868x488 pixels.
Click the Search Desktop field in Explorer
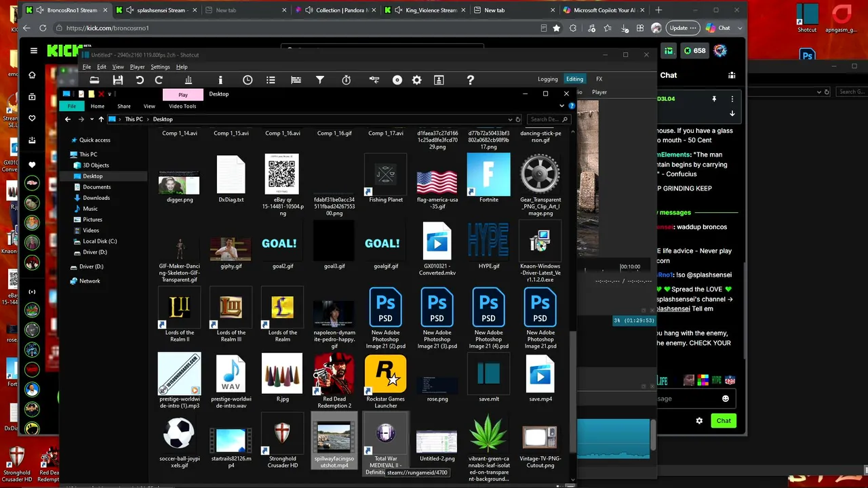coord(549,119)
